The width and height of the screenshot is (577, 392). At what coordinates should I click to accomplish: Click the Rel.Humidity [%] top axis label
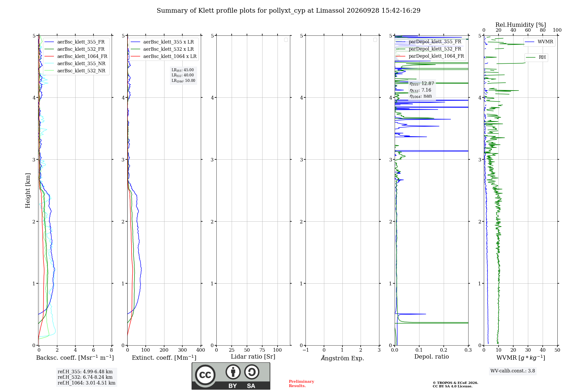tap(521, 25)
